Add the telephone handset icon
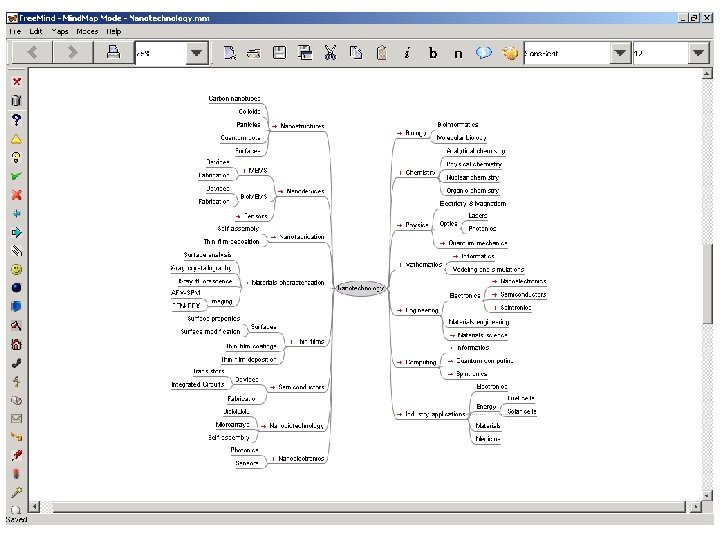 click(x=17, y=363)
